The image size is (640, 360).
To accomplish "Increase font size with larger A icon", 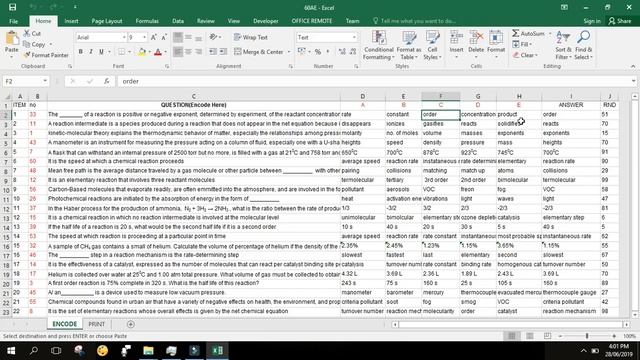I will [x=154, y=37].
